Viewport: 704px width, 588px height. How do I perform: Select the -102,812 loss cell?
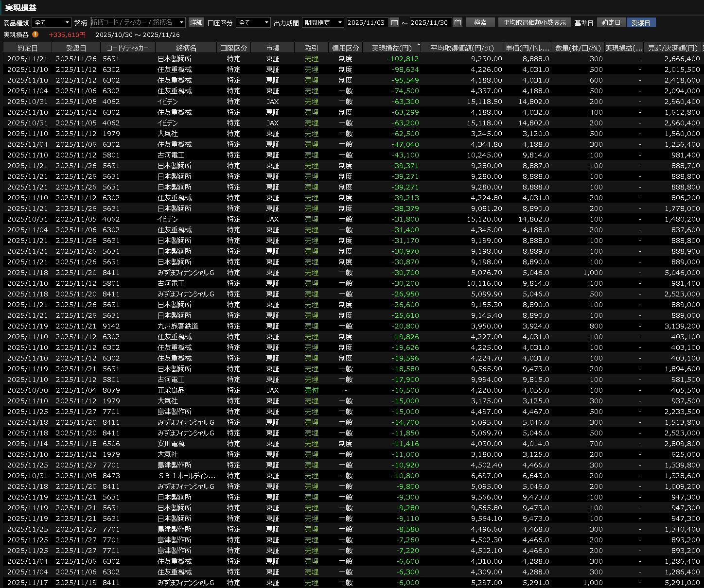pyautogui.click(x=403, y=58)
